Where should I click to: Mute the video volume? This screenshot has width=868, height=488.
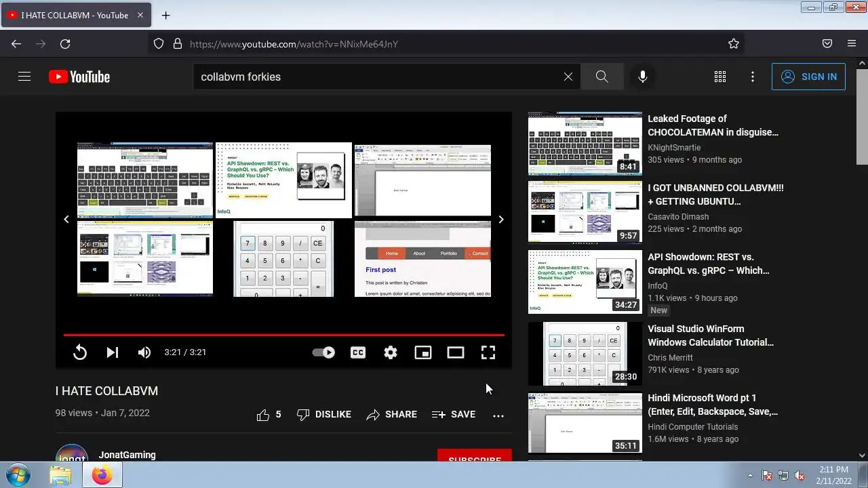(144, 352)
